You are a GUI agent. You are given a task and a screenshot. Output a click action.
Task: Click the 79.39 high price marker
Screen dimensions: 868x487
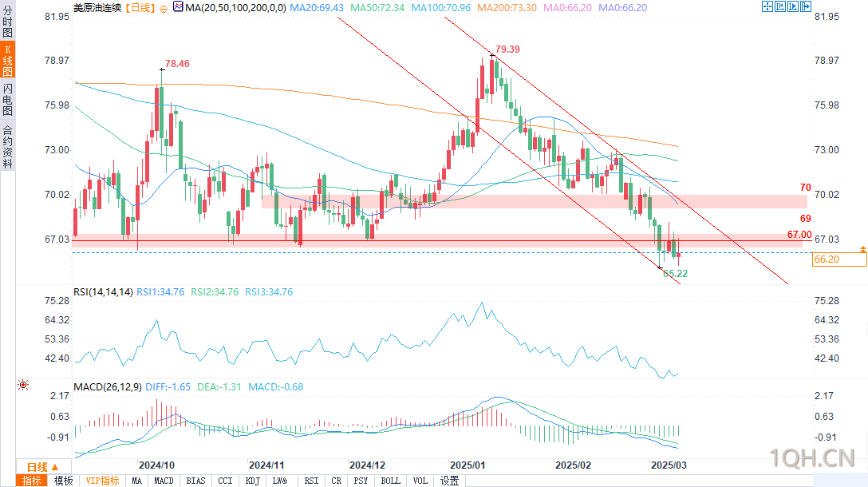(507, 49)
